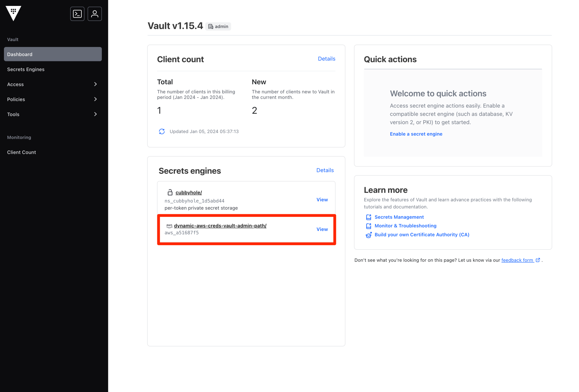The image size is (579, 392).
Task: Click the graduation cap icon beside Certificate Authority link
Action: [368, 235]
